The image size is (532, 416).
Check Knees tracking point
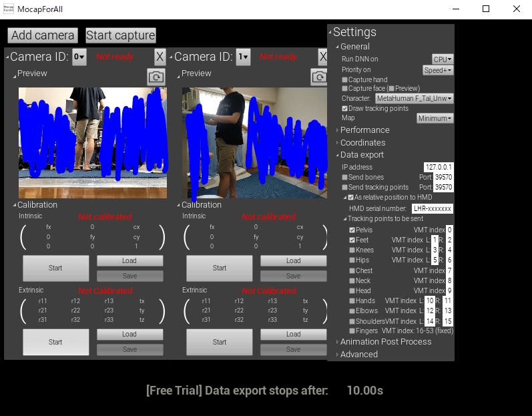(352, 250)
